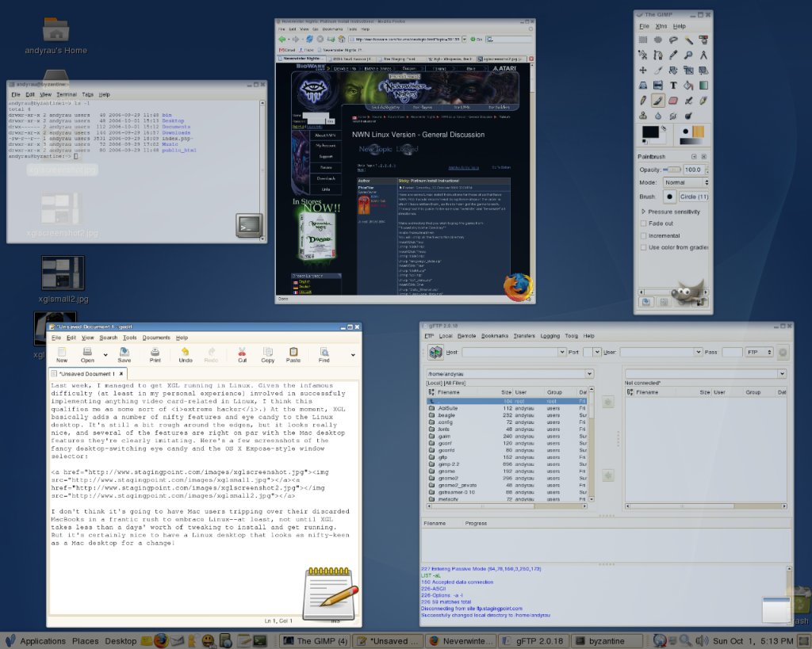Open the Bookmarks menu in gFTP
The height and width of the screenshot is (649, 812).
pyautogui.click(x=496, y=336)
